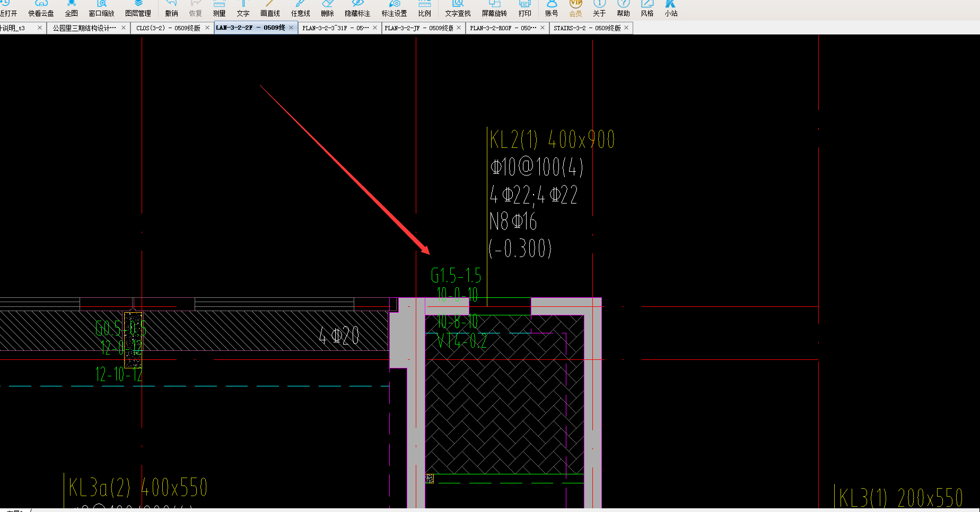Select the 任意线 freehand line tool
The width and height of the screenshot is (980, 512).
pos(300,8)
